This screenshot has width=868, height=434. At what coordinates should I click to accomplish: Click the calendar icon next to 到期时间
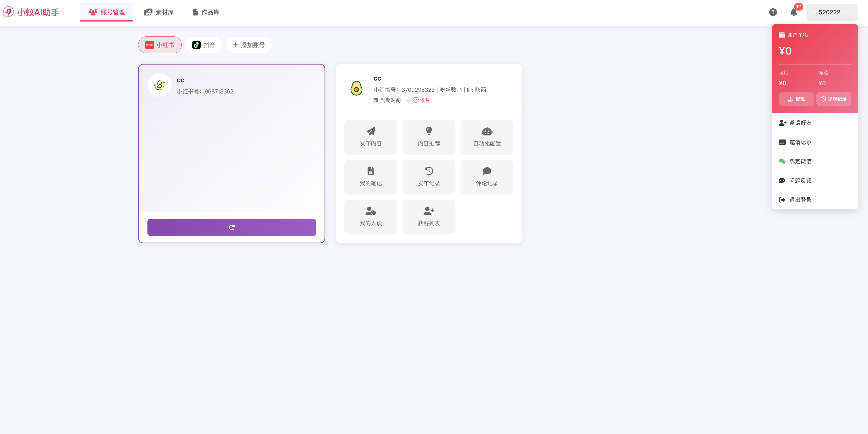[x=375, y=100]
